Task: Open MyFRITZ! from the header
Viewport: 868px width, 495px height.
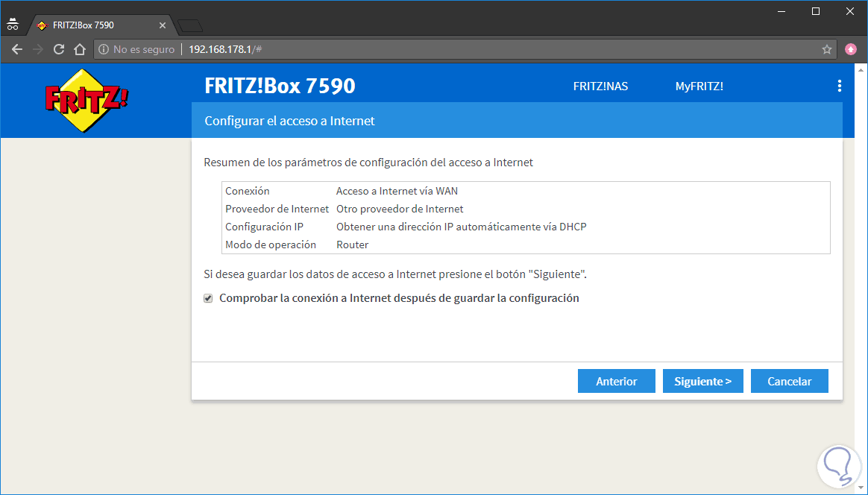Action: (699, 86)
